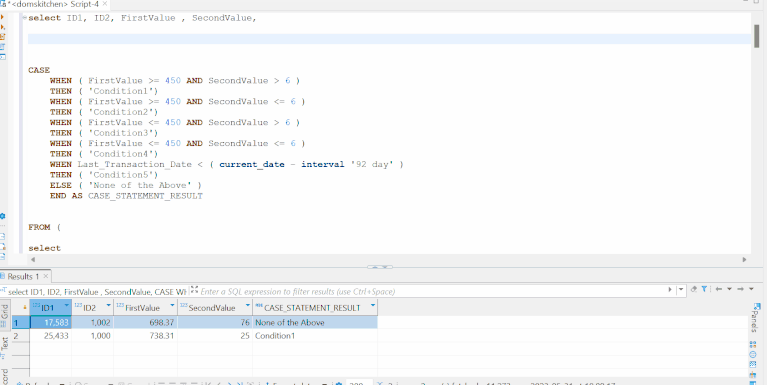
Task: Place cursor on the highlighted empty editor line
Action: coord(389,39)
